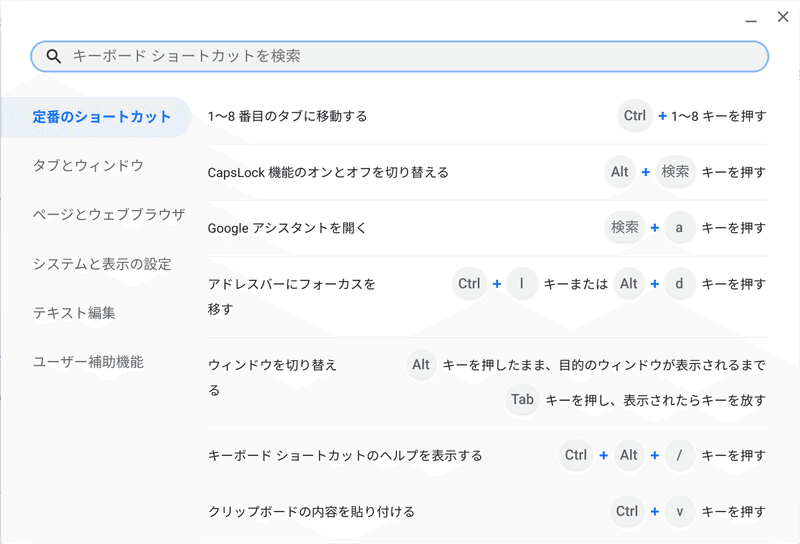Minimize the shortcuts window

pos(751,19)
